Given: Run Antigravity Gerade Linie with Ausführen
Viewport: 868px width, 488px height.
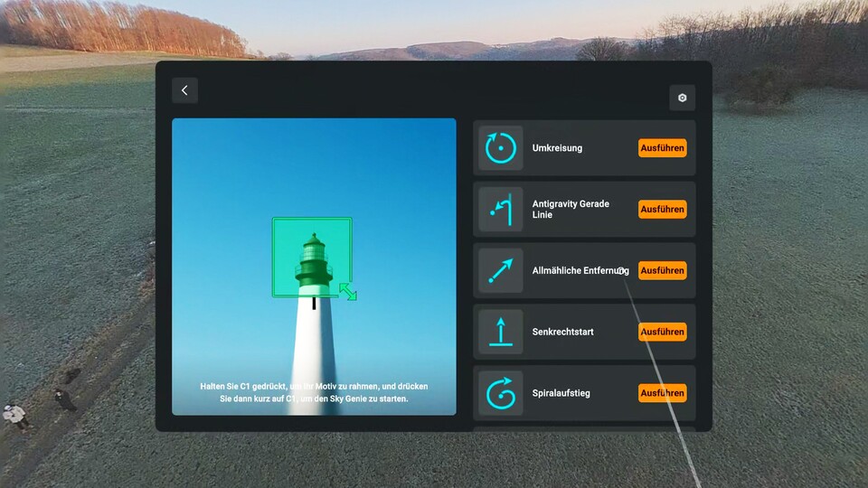Looking at the screenshot, I should click(x=662, y=210).
